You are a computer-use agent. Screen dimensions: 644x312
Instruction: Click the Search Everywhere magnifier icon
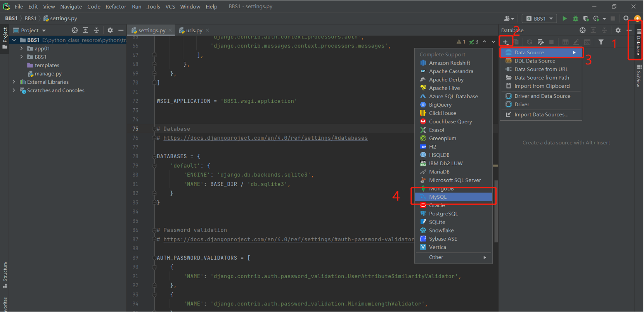[x=626, y=18]
